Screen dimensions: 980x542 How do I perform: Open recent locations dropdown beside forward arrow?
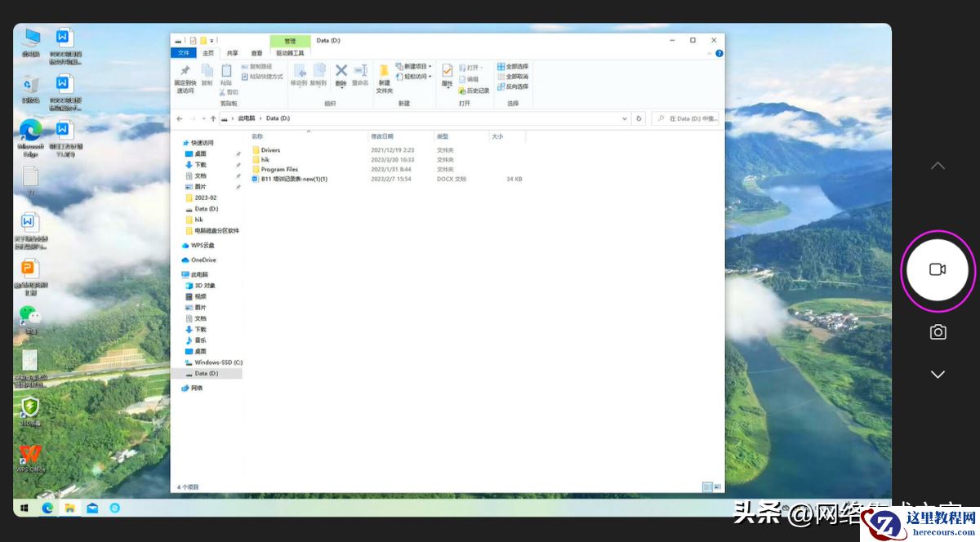[204, 118]
